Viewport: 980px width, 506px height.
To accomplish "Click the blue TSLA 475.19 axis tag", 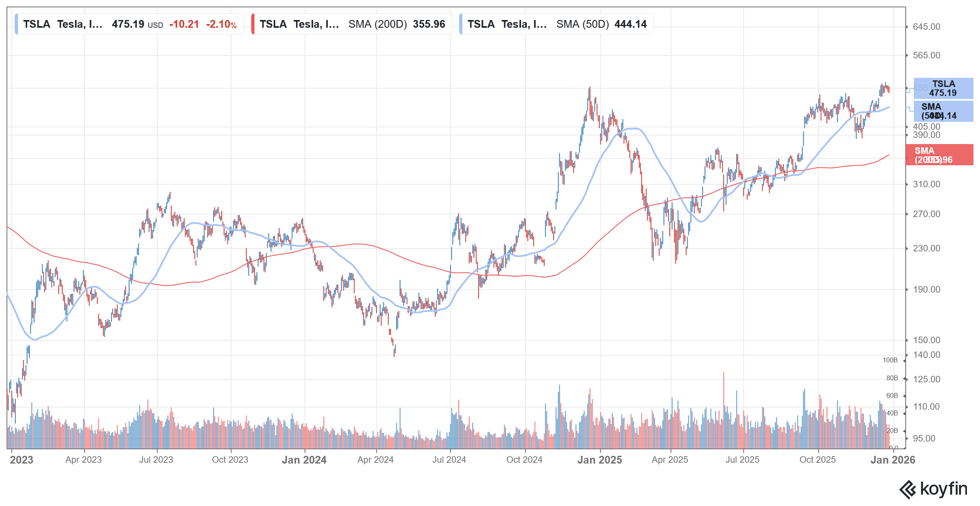I will (x=943, y=89).
